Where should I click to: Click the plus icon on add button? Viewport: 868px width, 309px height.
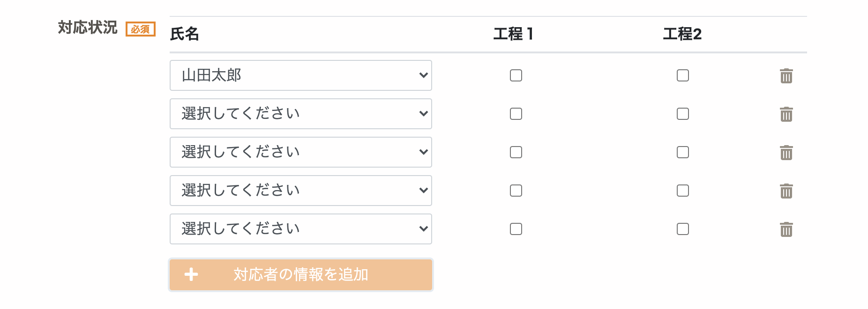191,274
